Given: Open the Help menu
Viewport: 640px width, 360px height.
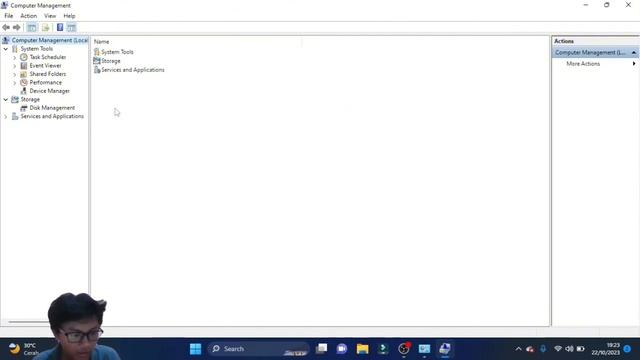Looking at the screenshot, I should (x=69, y=16).
